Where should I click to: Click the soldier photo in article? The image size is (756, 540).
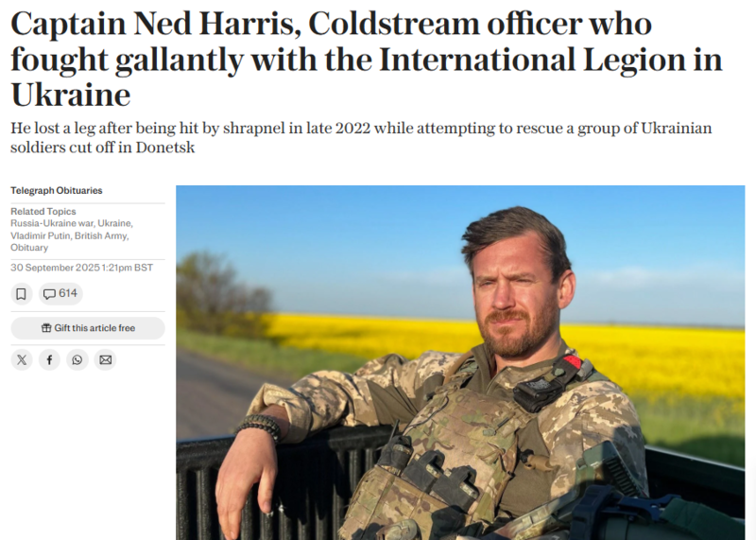click(460, 362)
